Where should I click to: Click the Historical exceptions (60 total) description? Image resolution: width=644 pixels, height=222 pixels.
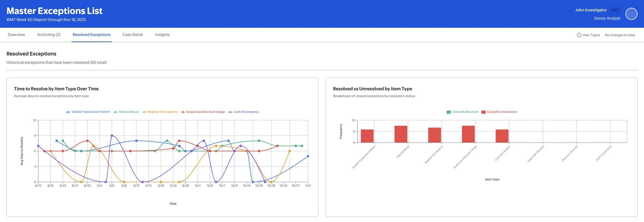(57, 62)
